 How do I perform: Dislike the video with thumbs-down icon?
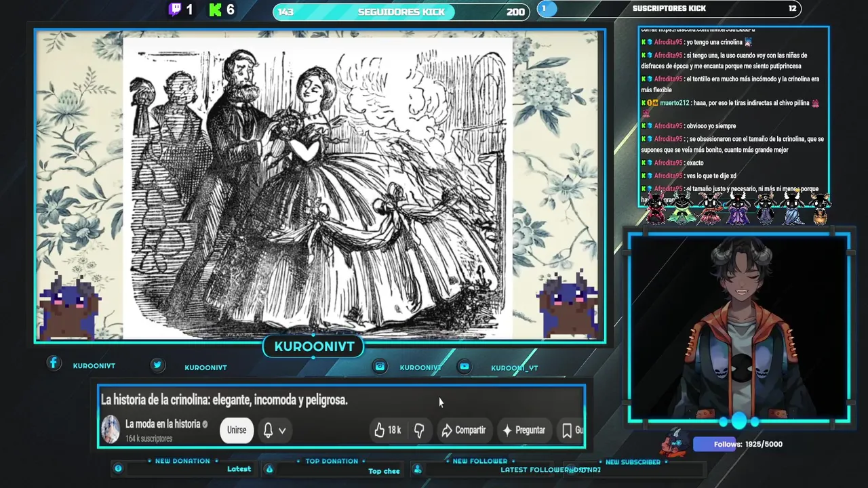pos(419,430)
